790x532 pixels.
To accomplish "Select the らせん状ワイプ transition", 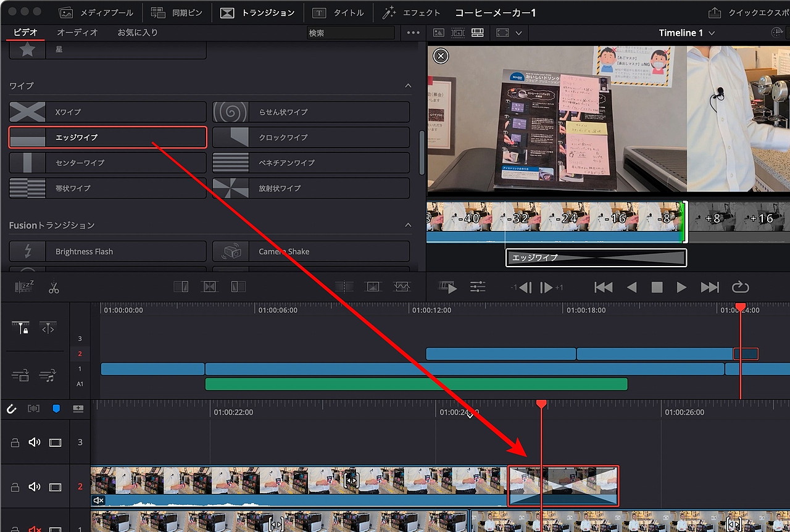I will pyautogui.click(x=311, y=112).
